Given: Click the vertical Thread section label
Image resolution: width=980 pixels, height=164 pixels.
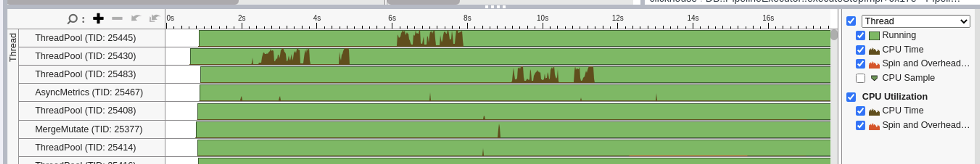Looking at the screenshot, I should [13, 47].
